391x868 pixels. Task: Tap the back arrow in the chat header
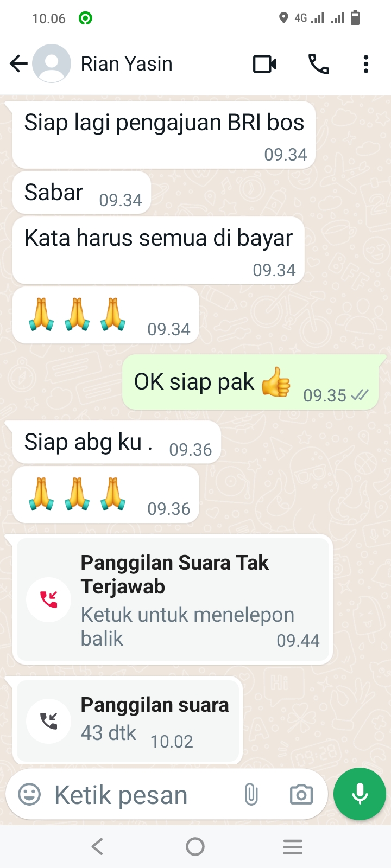pos(18,64)
